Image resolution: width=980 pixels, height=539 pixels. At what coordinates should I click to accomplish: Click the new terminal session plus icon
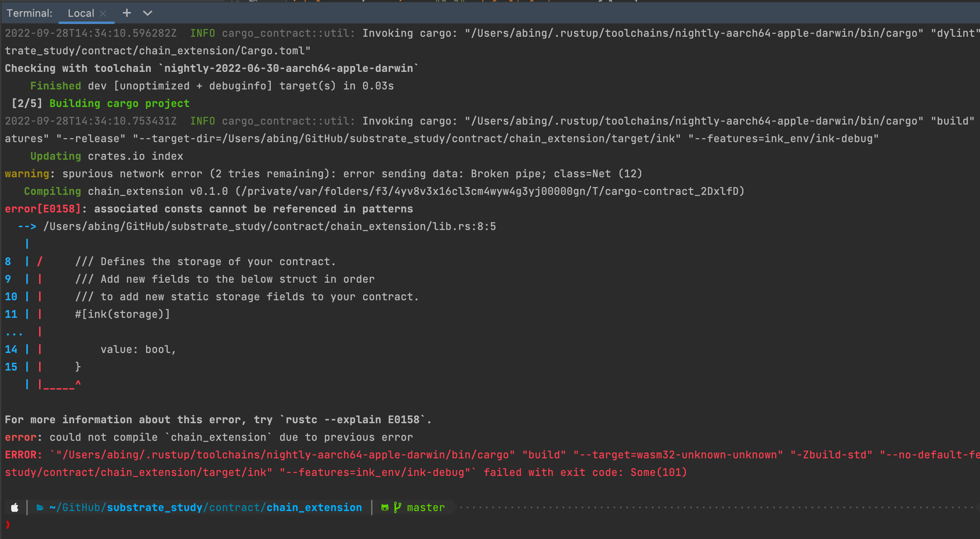pyautogui.click(x=126, y=13)
